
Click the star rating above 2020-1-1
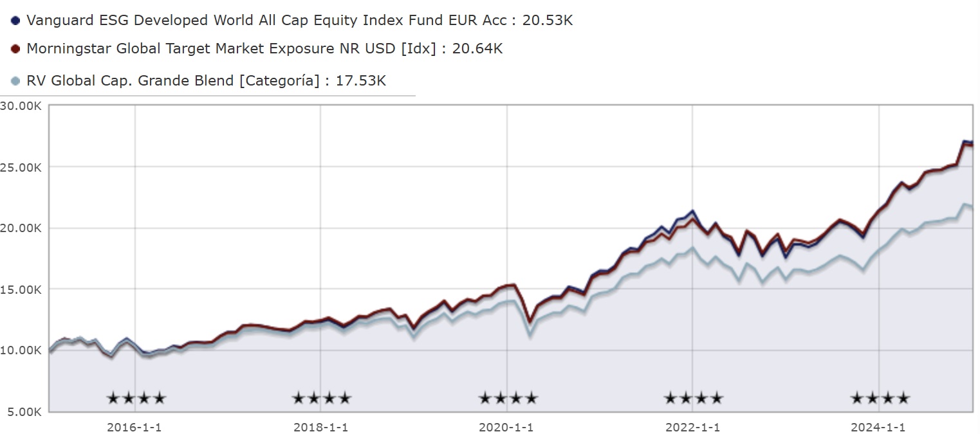508,399
